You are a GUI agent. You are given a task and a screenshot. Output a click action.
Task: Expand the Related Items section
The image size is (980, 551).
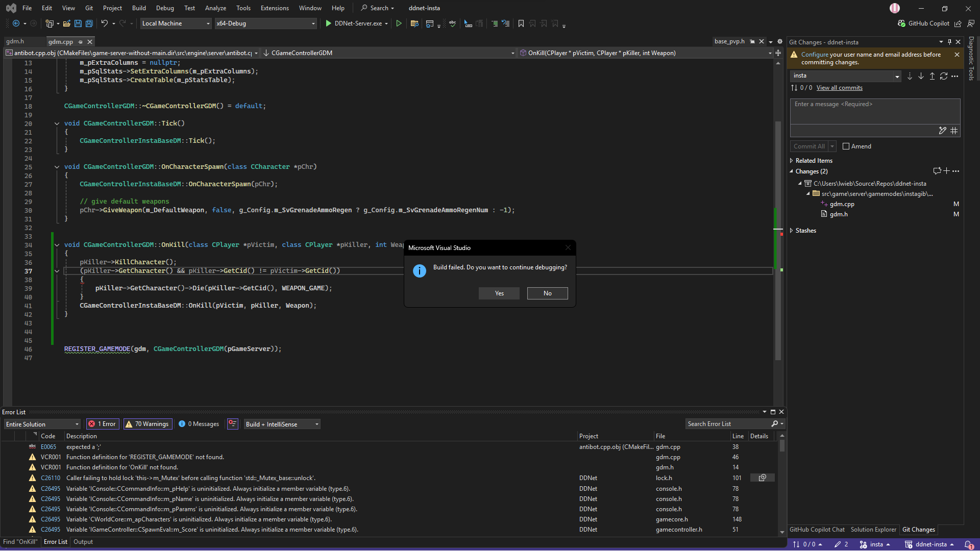(x=792, y=161)
